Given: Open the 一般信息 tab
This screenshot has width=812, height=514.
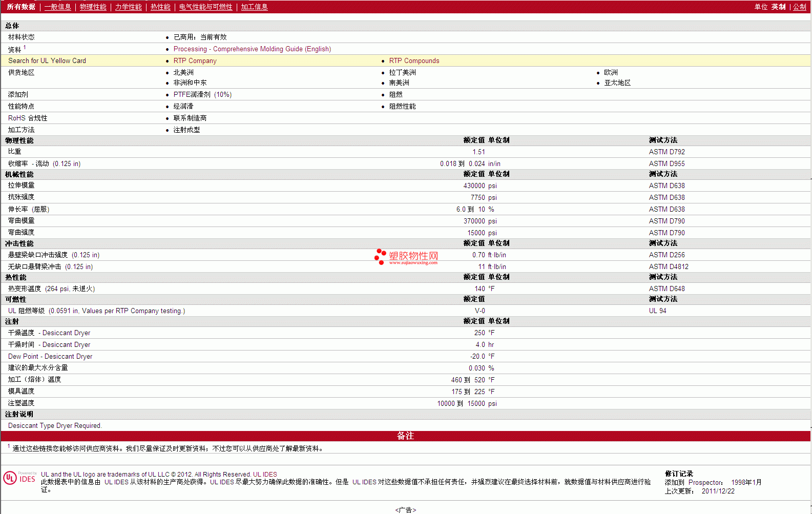Looking at the screenshot, I should pyautogui.click(x=57, y=7).
